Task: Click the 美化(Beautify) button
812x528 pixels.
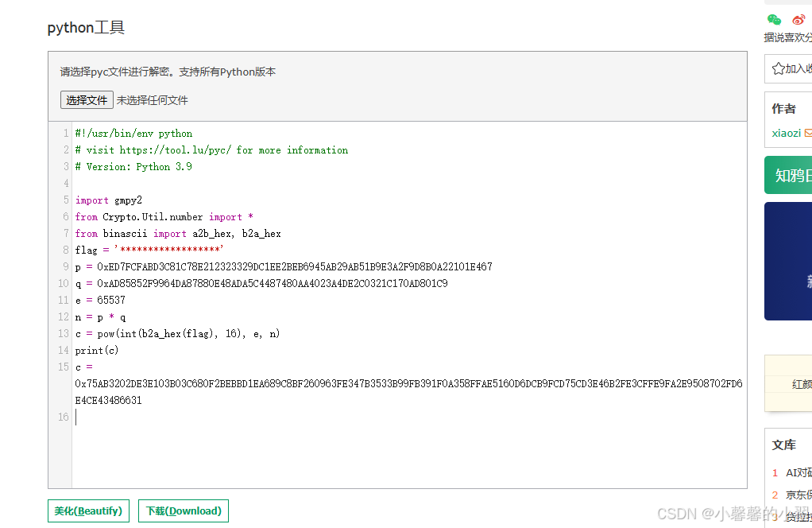Action: [88, 511]
